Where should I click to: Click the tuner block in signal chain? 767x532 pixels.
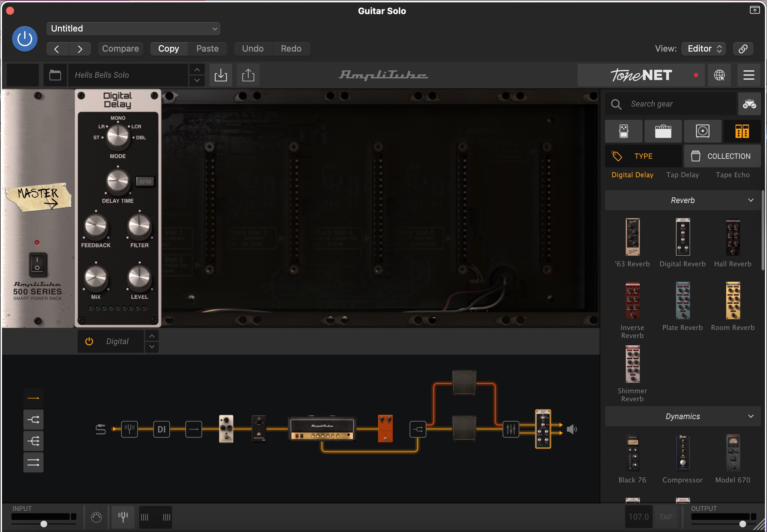(x=129, y=429)
